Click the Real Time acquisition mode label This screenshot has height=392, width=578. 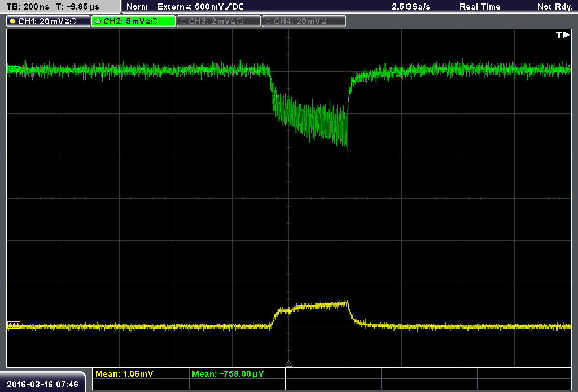pyautogui.click(x=480, y=7)
